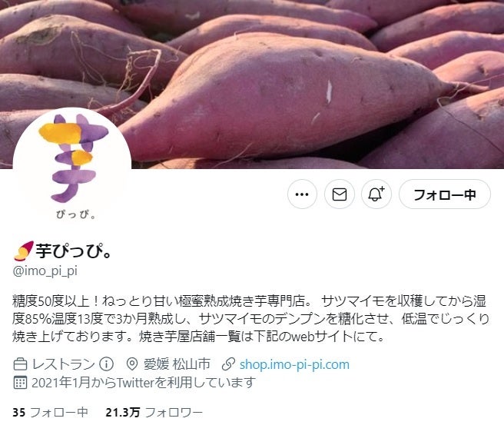The image size is (504, 425).
Task: Click the calendar joined-date icon
Action: 20,383
